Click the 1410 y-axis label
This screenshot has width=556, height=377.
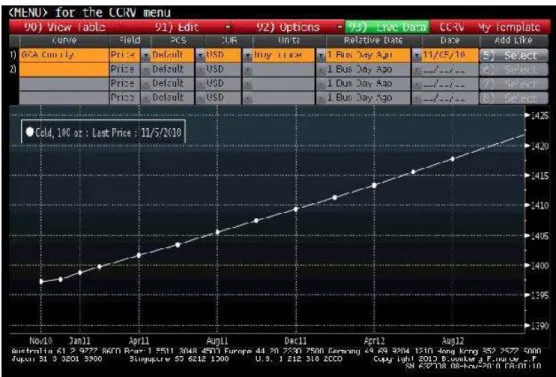click(539, 205)
